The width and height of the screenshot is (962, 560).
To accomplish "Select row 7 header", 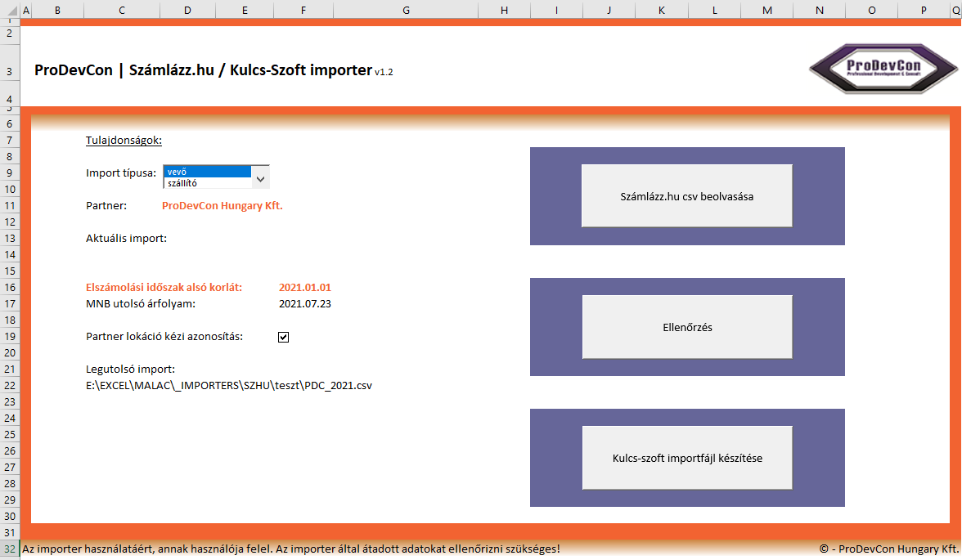I will [x=10, y=141].
